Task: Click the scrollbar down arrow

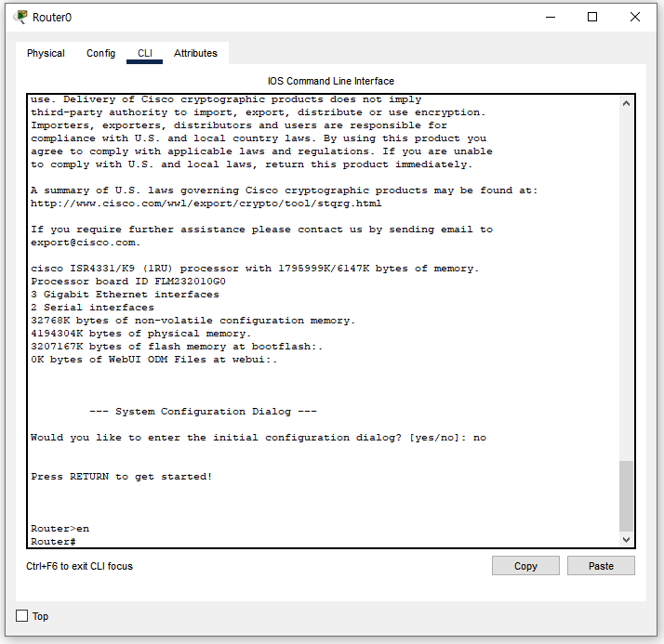Action: [x=626, y=540]
